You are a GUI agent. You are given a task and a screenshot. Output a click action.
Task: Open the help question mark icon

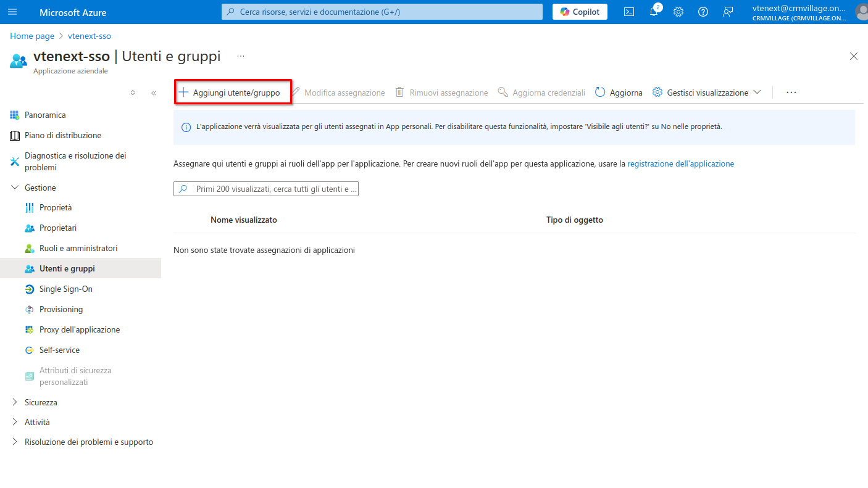coord(703,12)
